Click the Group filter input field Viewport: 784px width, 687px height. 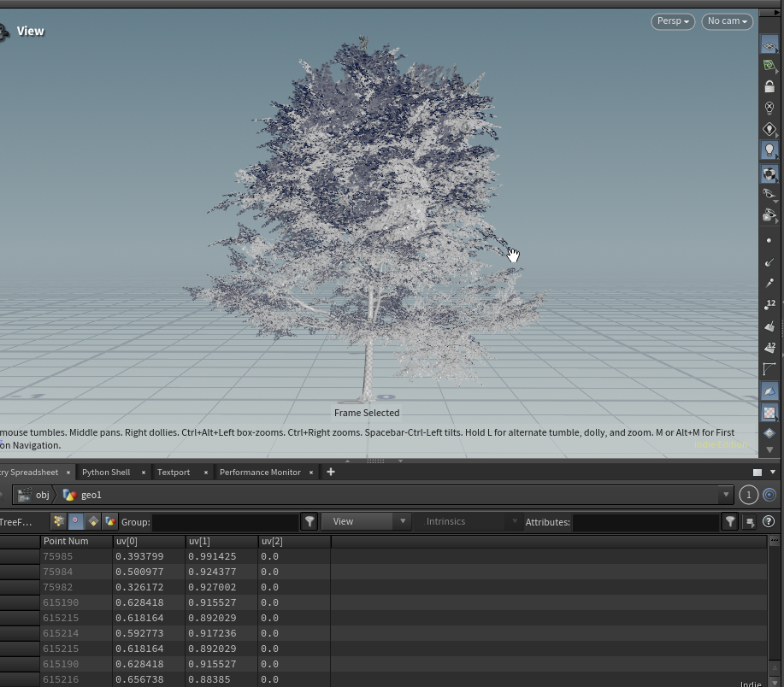point(226,521)
